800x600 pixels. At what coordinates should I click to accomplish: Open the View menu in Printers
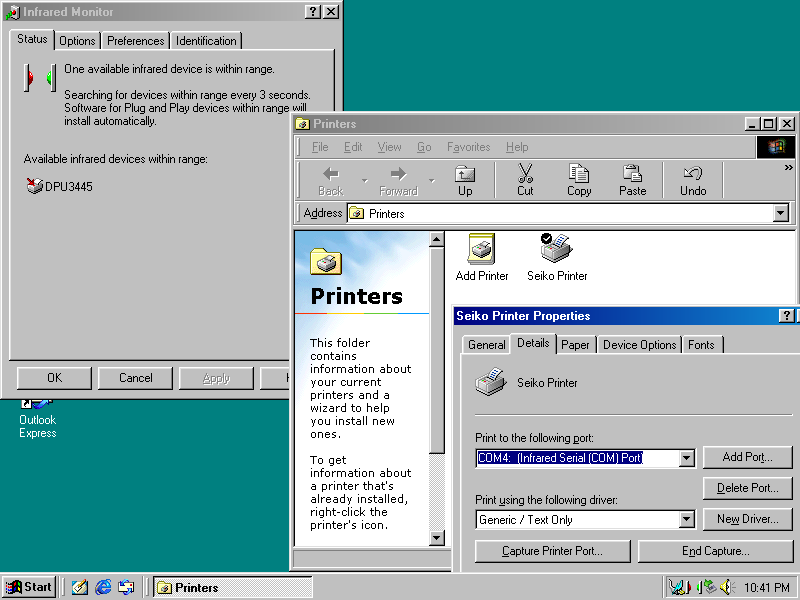pyautogui.click(x=389, y=147)
